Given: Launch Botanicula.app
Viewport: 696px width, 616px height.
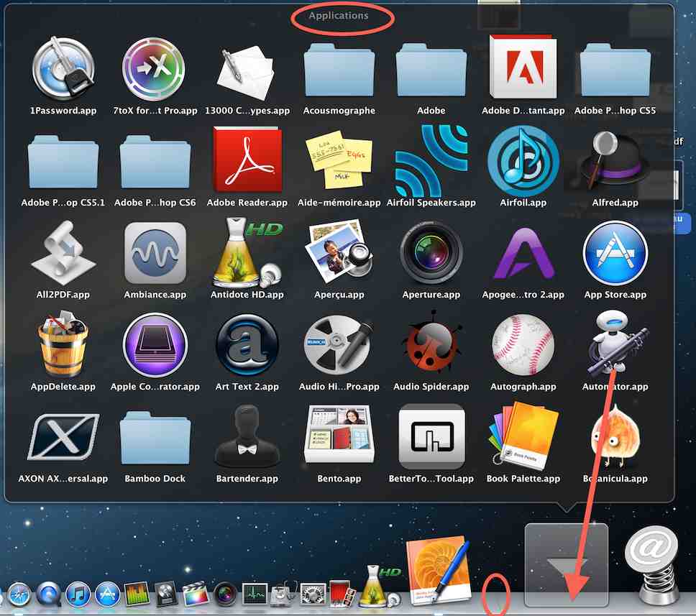Looking at the screenshot, I should (616, 436).
